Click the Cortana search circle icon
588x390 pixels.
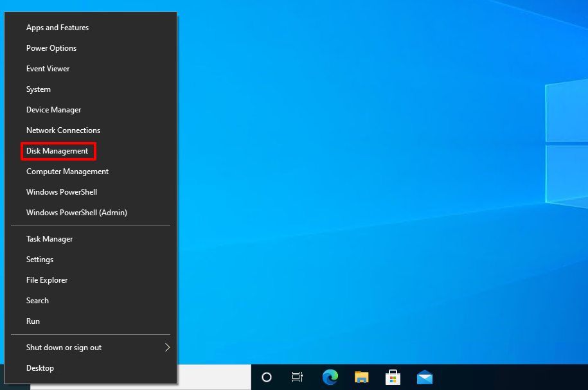[267, 377]
